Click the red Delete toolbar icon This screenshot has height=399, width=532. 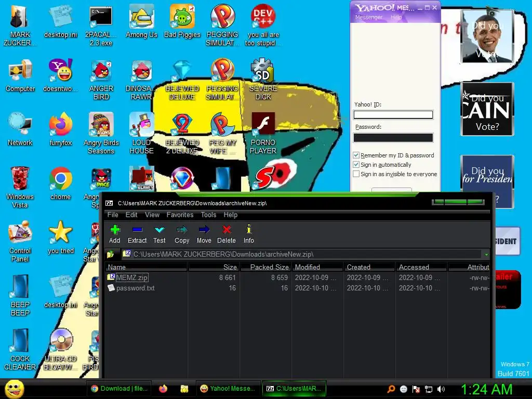click(227, 234)
